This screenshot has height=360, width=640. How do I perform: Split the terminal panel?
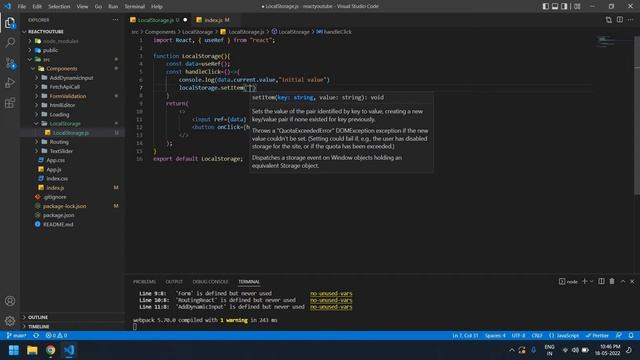(x=601, y=281)
